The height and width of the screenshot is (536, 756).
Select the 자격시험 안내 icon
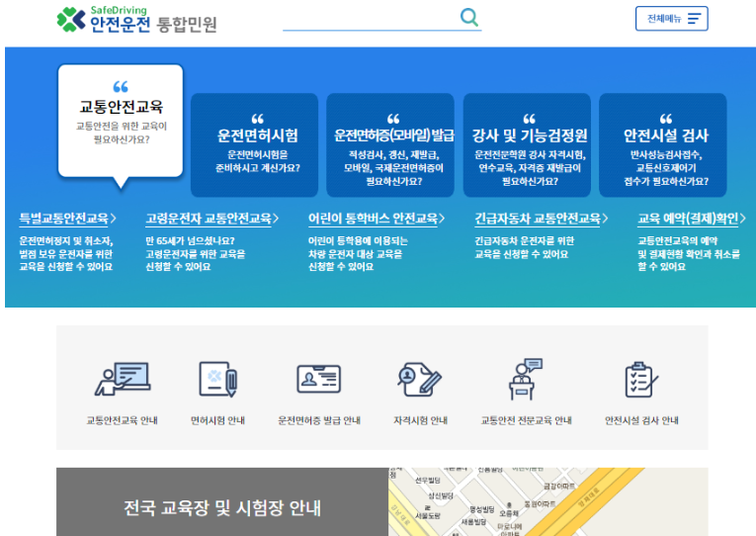click(420, 380)
